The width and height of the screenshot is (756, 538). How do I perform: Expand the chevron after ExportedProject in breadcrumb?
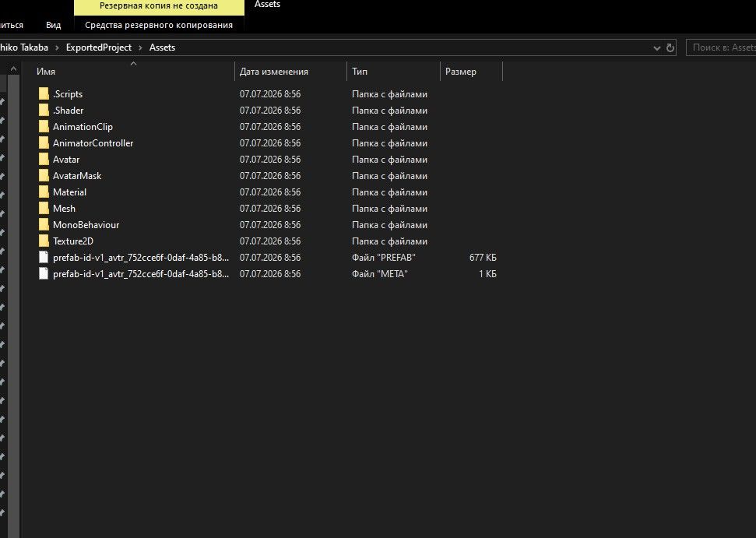pyautogui.click(x=140, y=47)
